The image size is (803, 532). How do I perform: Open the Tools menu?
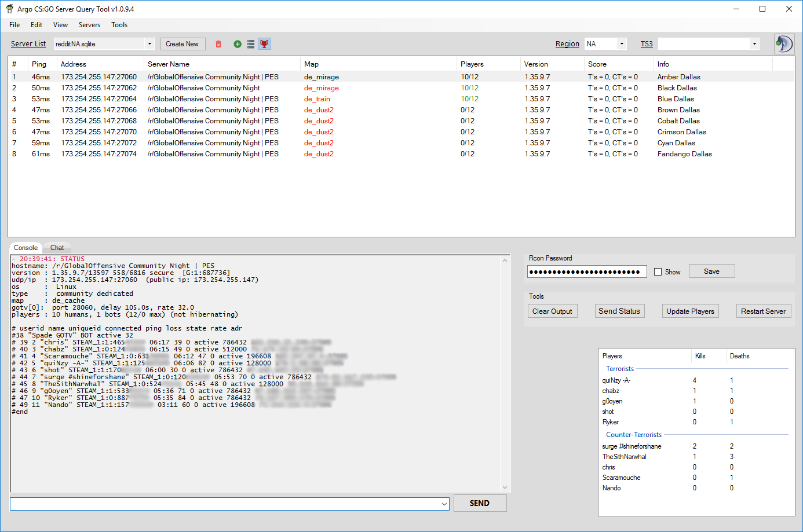(x=119, y=25)
